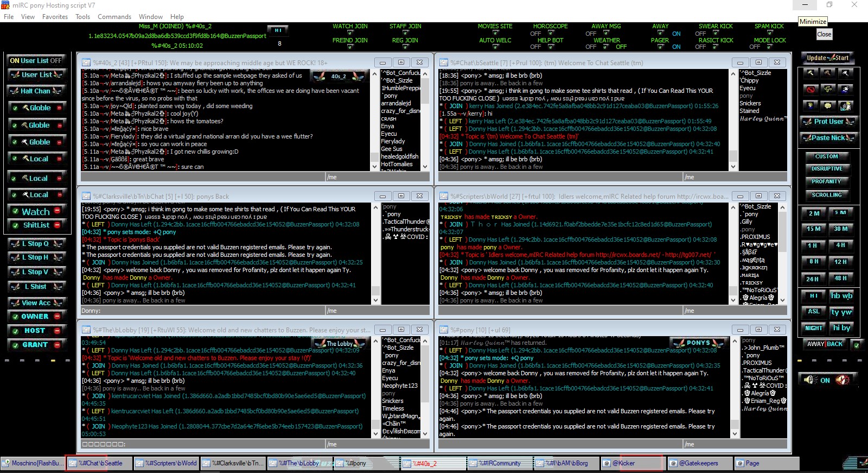868x473 pixels.
Task: Click the Update Start button
Action: tap(827, 58)
